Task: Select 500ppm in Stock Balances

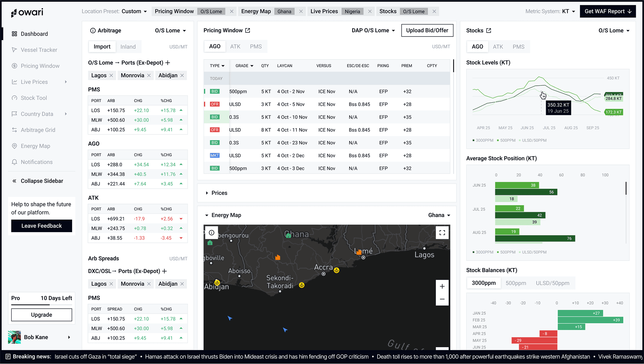Action: coord(516,283)
